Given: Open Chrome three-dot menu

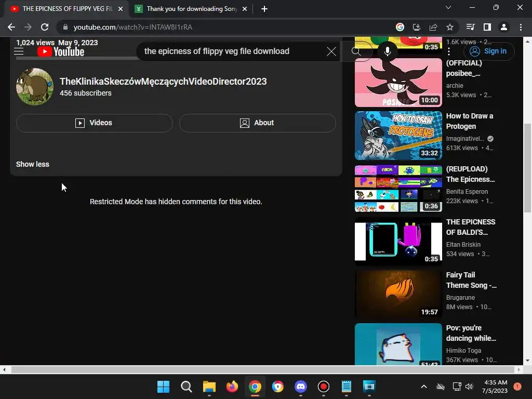Looking at the screenshot, I should pos(521,27).
